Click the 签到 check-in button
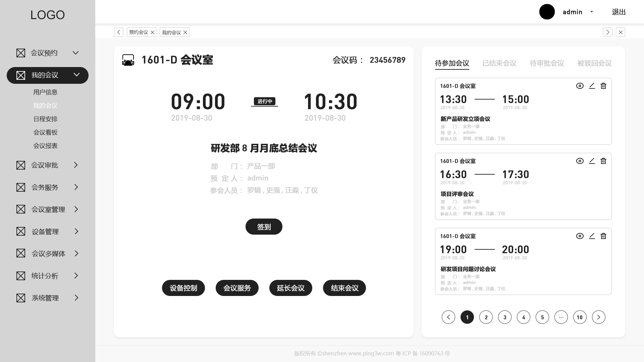Viewport: 644px width, 362px height. point(264,227)
